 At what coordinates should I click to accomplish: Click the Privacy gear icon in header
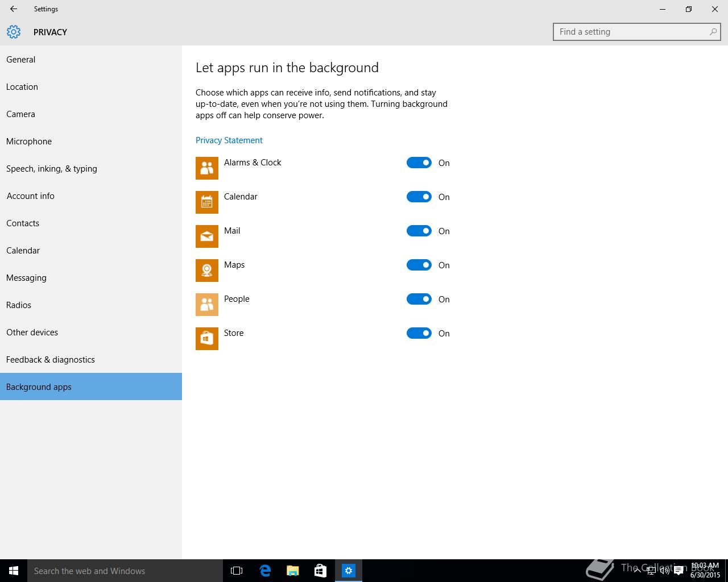pos(14,32)
